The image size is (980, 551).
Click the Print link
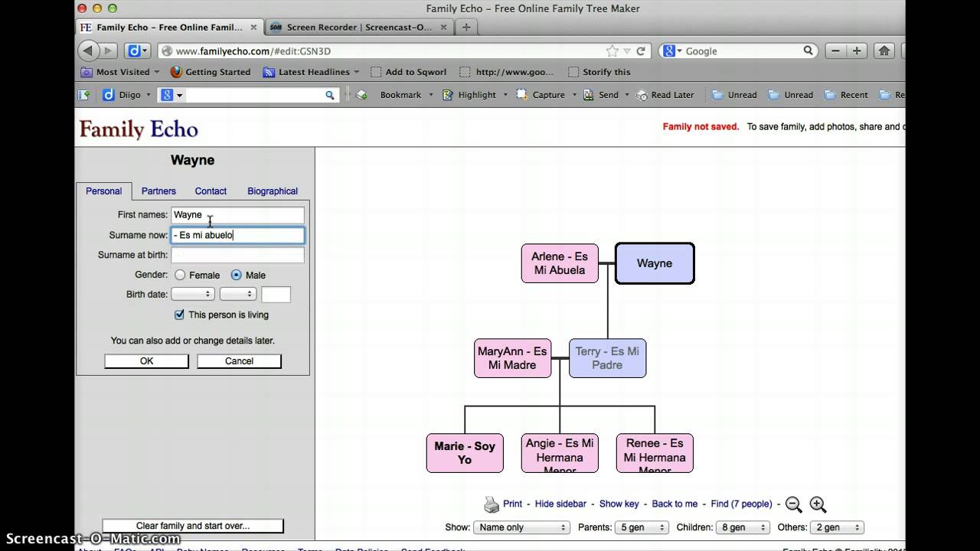pyautogui.click(x=512, y=504)
